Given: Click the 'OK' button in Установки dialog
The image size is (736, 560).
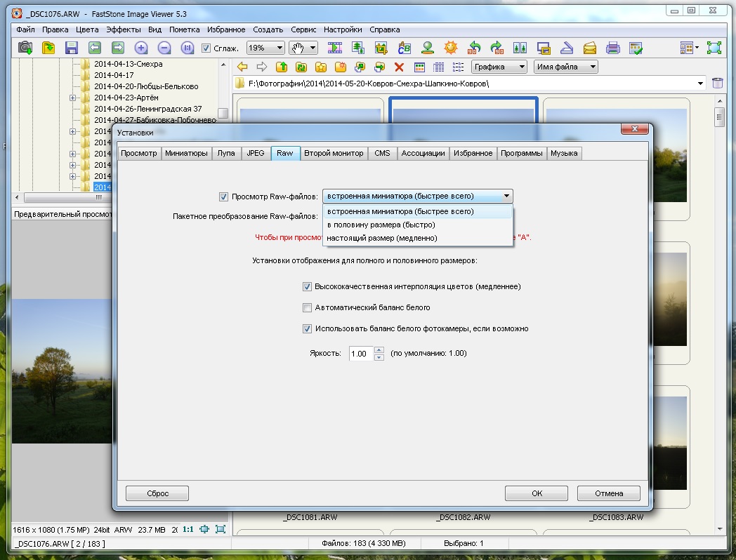Looking at the screenshot, I should pyautogui.click(x=537, y=493).
